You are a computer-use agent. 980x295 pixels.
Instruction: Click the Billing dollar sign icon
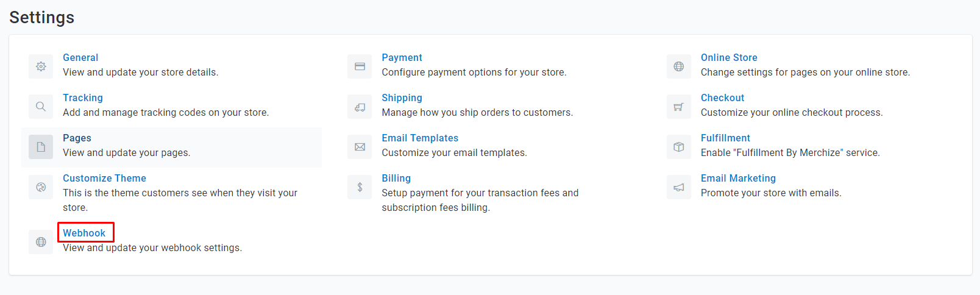coord(360,187)
